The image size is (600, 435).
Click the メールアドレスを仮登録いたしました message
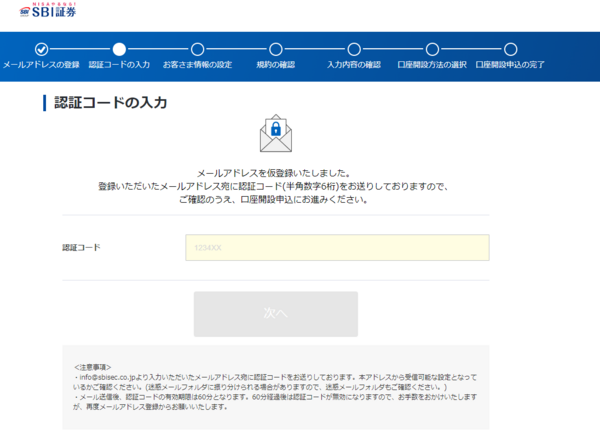pyautogui.click(x=274, y=173)
